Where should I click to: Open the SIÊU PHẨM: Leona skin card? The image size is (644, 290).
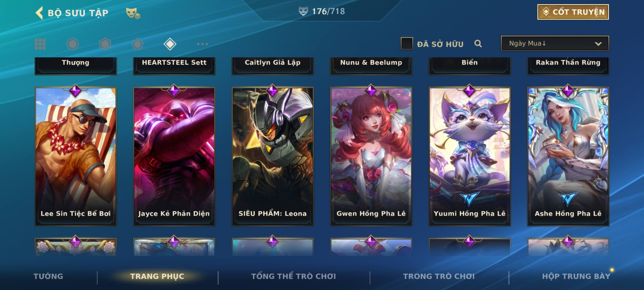point(273,156)
